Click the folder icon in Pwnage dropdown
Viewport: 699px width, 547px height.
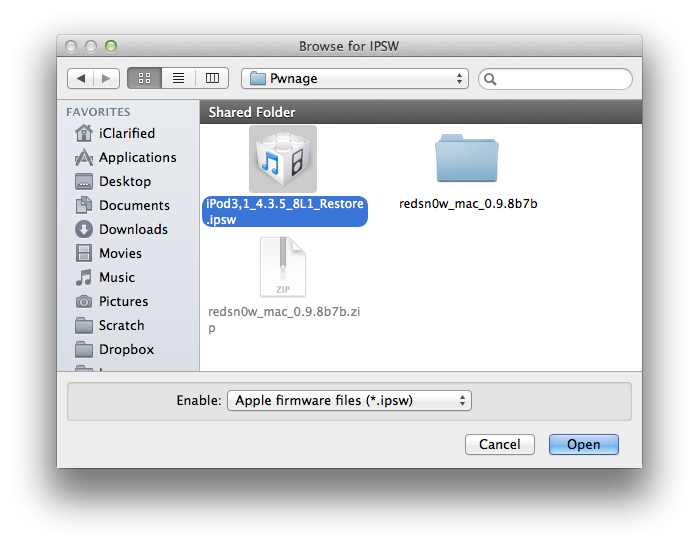coord(258,78)
